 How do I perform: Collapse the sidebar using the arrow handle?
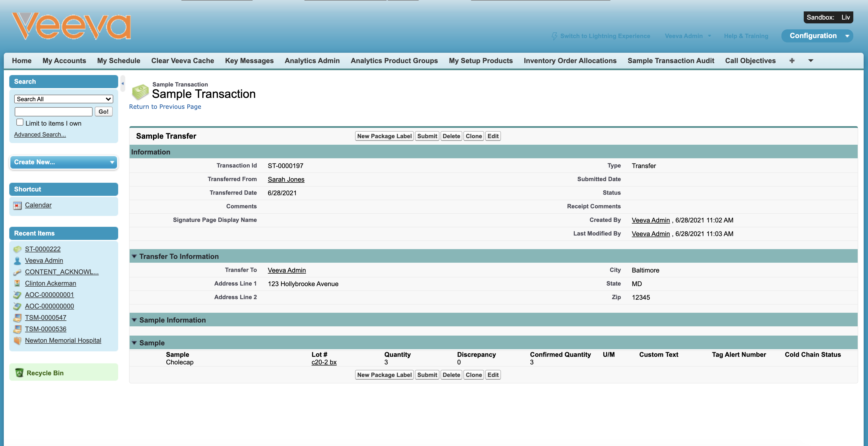click(123, 83)
